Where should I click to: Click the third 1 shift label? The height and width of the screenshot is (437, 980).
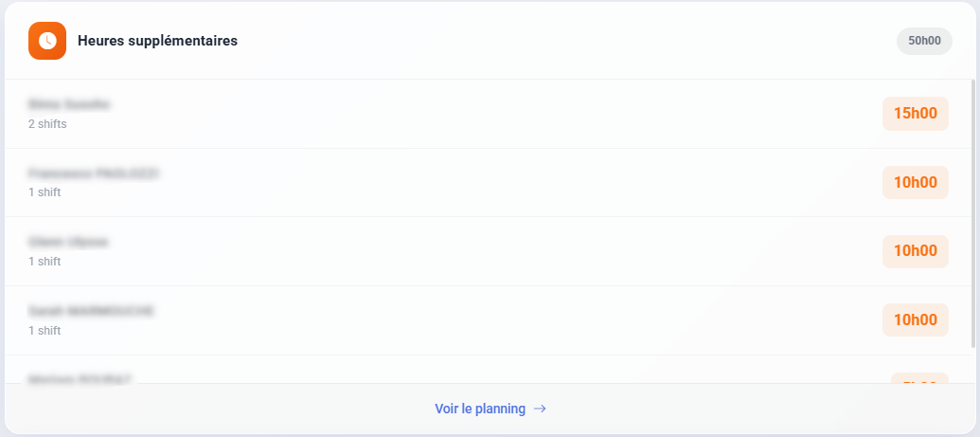[x=45, y=331]
